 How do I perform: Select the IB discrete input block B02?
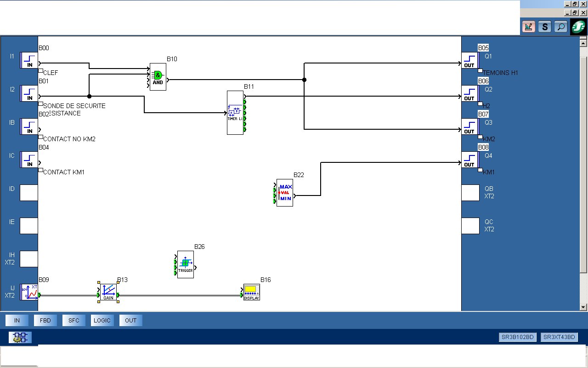pos(29,126)
